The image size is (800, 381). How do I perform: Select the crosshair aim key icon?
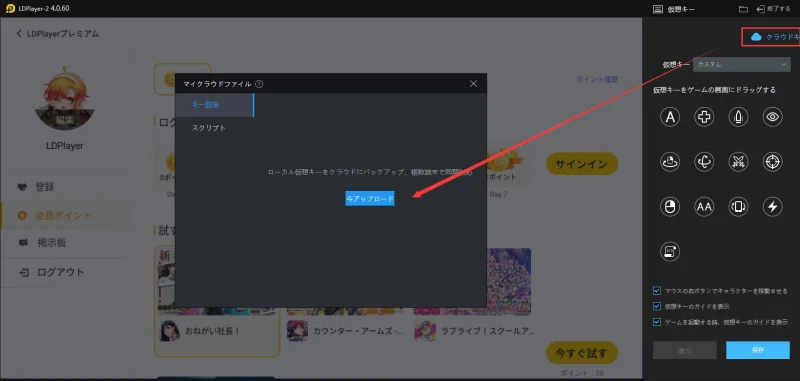[x=772, y=162]
